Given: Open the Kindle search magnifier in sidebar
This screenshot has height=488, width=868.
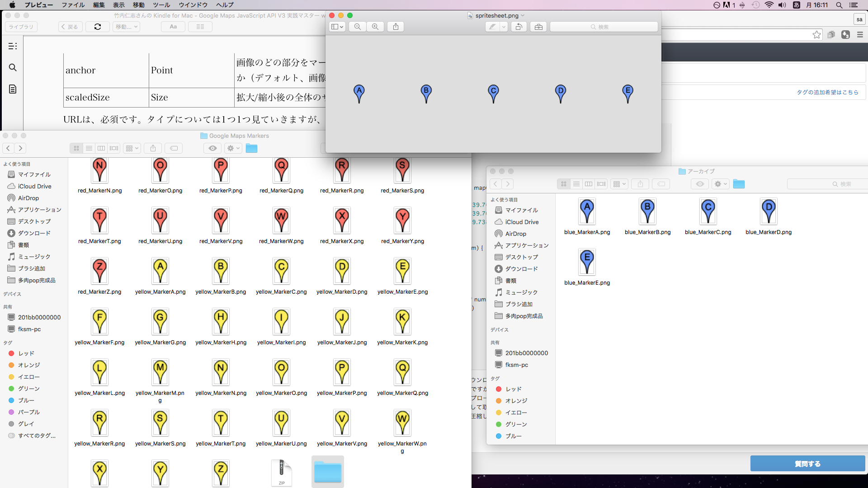Looking at the screenshot, I should (x=13, y=68).
